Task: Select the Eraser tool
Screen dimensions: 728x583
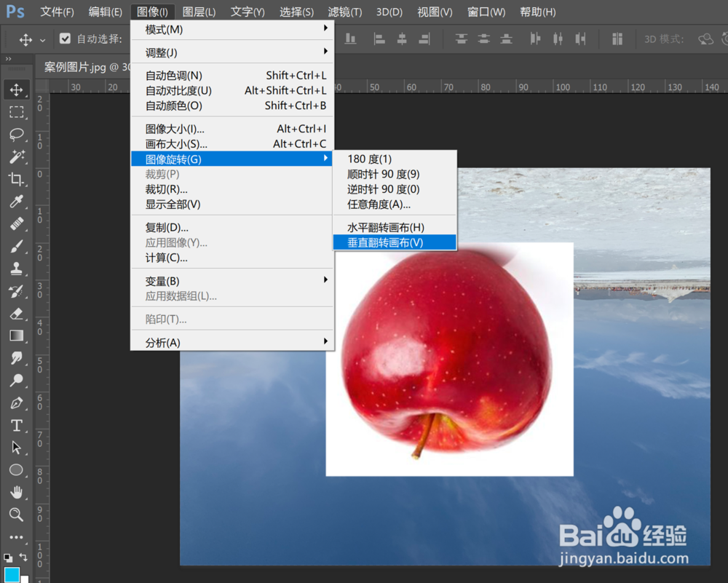Action: pos(17,313)
